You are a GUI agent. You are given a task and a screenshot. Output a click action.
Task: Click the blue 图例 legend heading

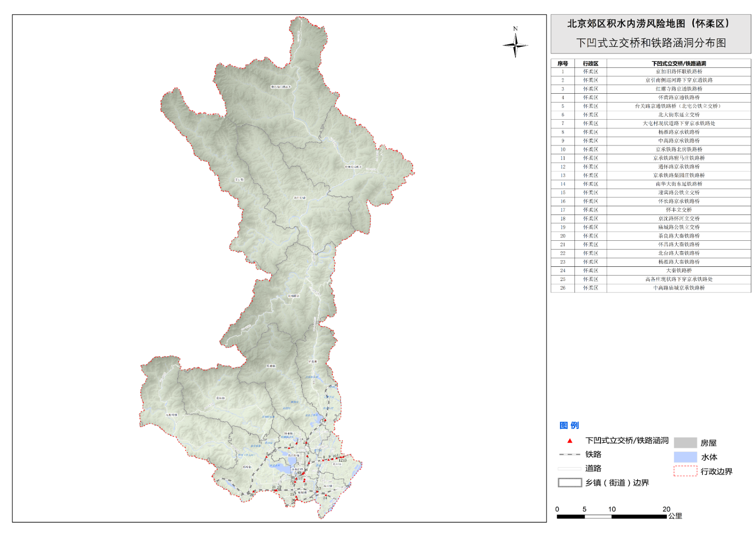569,425
